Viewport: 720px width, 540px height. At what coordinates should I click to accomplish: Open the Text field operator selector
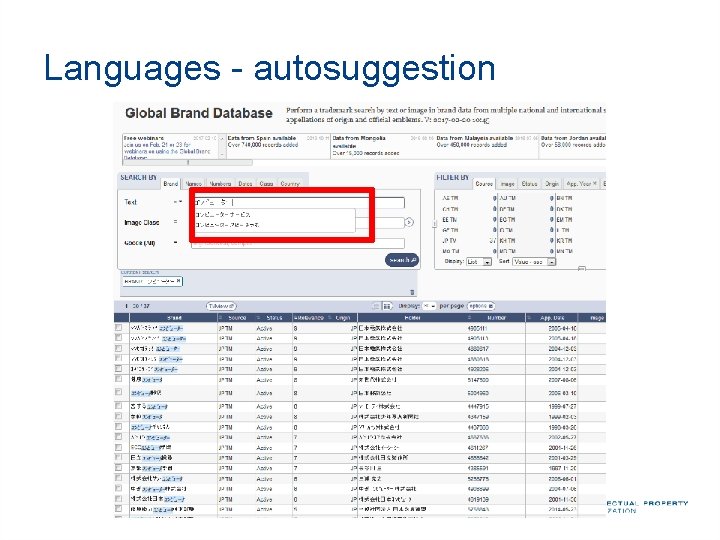178,202
